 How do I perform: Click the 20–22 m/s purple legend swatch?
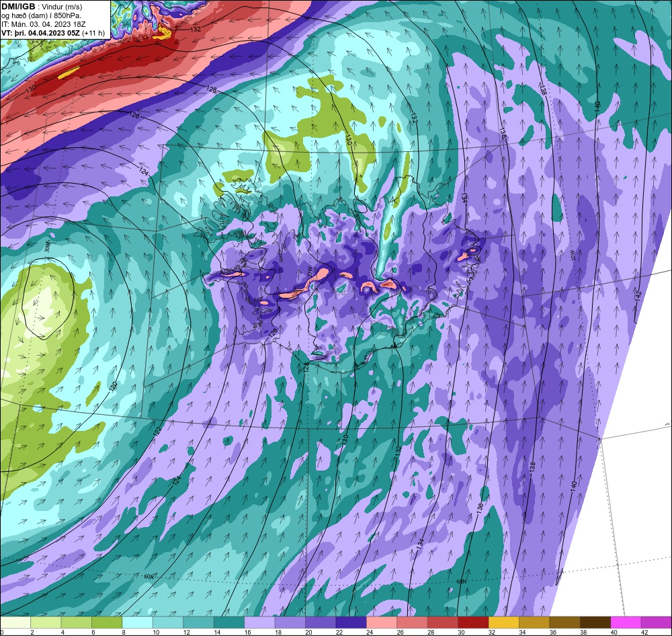pos(321,623)
